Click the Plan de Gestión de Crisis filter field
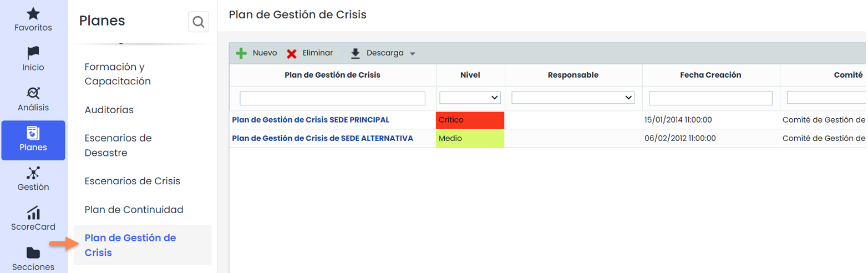Image resolution: width=868 pixels, height=273 pixels. point(332,98)
